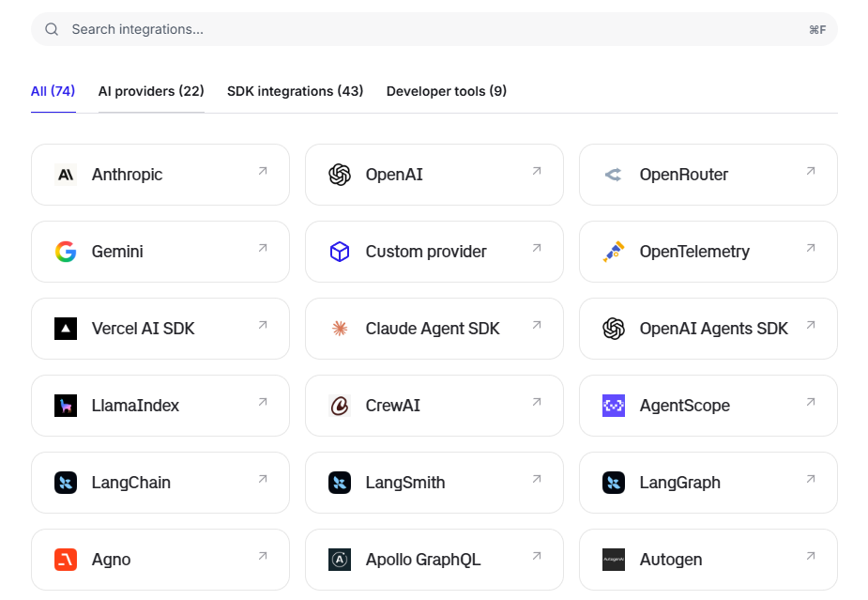The width and height of the screenshot is (868, 600).
Task: Click the Autogen logo icon
Action: click(x=614, y=560)
